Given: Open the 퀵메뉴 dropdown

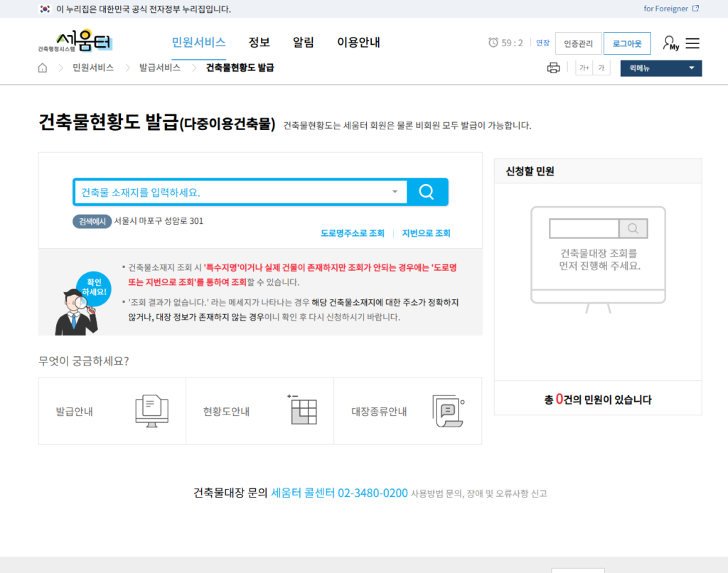Looking at the screenshot, I should point(660,68).
